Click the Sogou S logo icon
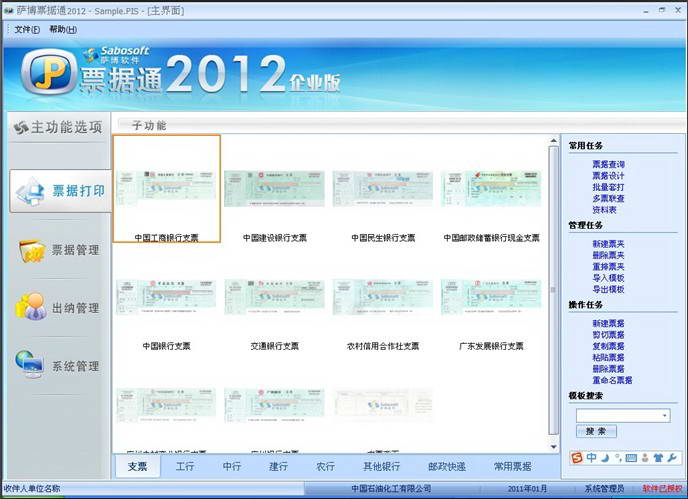Viewport: 688px width, 499px height. (577, 458)
